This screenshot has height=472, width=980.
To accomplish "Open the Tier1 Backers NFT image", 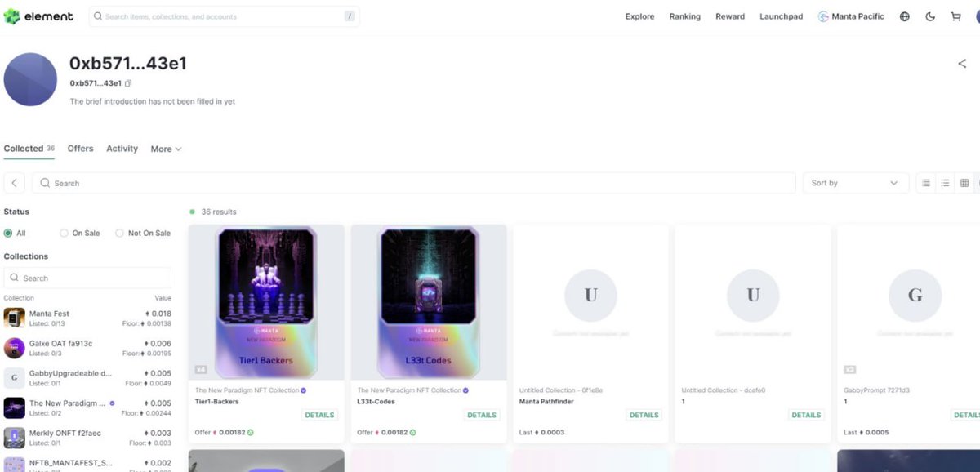I will (x=266, y=302).
